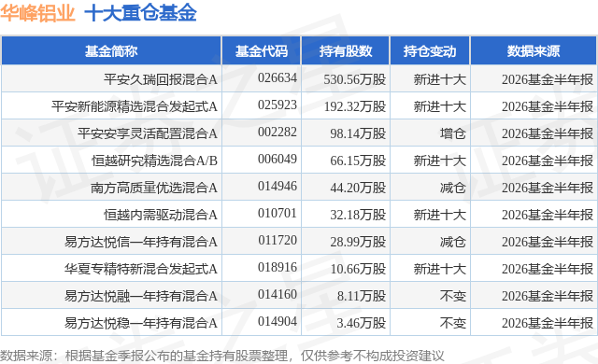Click fund code 014904
Viewport: 598px width, 364px height.
pos(278,321)
